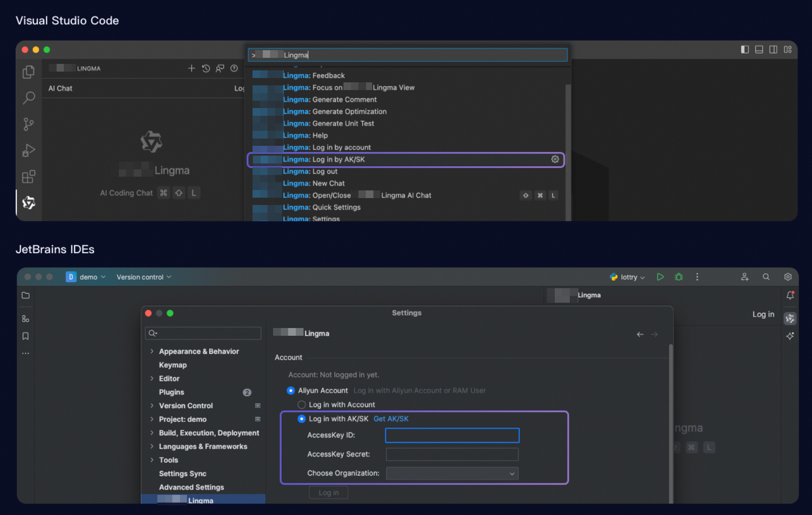Image resolution: width=812 pixels, height=515 pixels.
Task: Select Lingma: Log in by account command
Action: pos(406,147)
